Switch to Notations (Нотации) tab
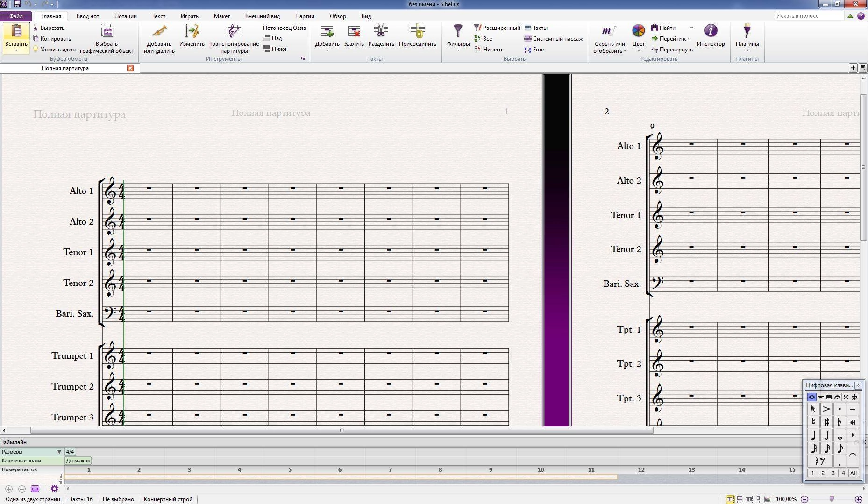The width and height of the screenshot is (868, 504). click(x=126, y=16)
